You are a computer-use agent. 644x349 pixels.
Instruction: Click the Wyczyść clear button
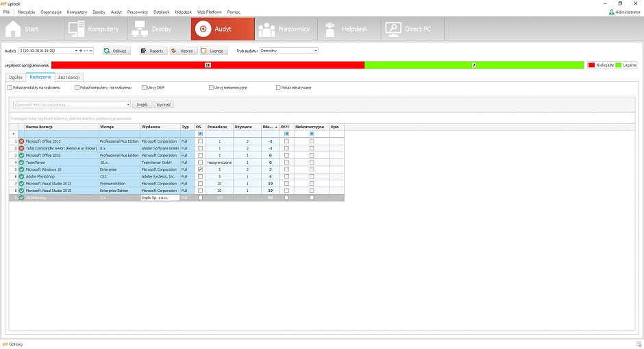point(164,105)
